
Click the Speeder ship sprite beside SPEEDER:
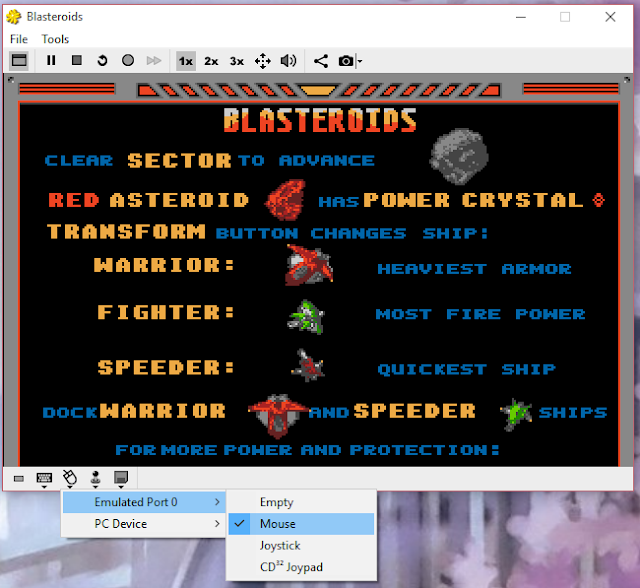pyautogui.click(x=308, y=365)
